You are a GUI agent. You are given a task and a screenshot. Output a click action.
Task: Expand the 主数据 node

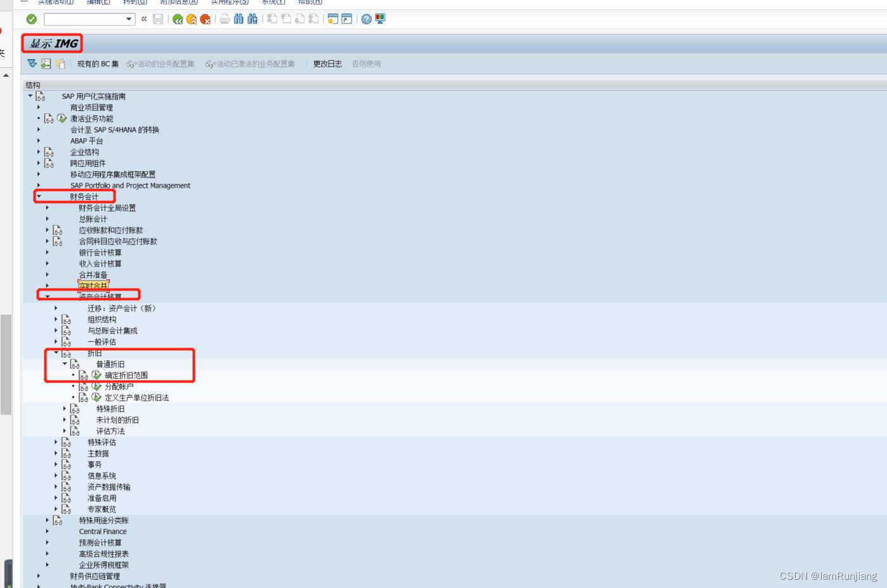56,453
